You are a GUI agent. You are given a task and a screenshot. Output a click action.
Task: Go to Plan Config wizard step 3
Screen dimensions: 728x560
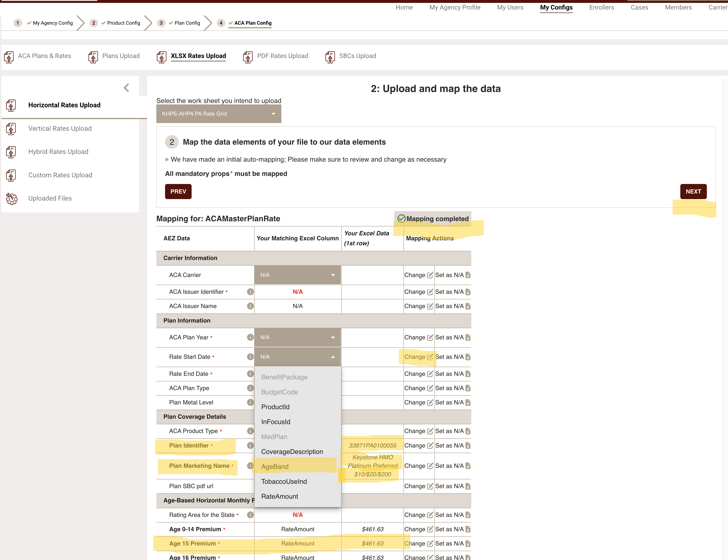(187, 23)
